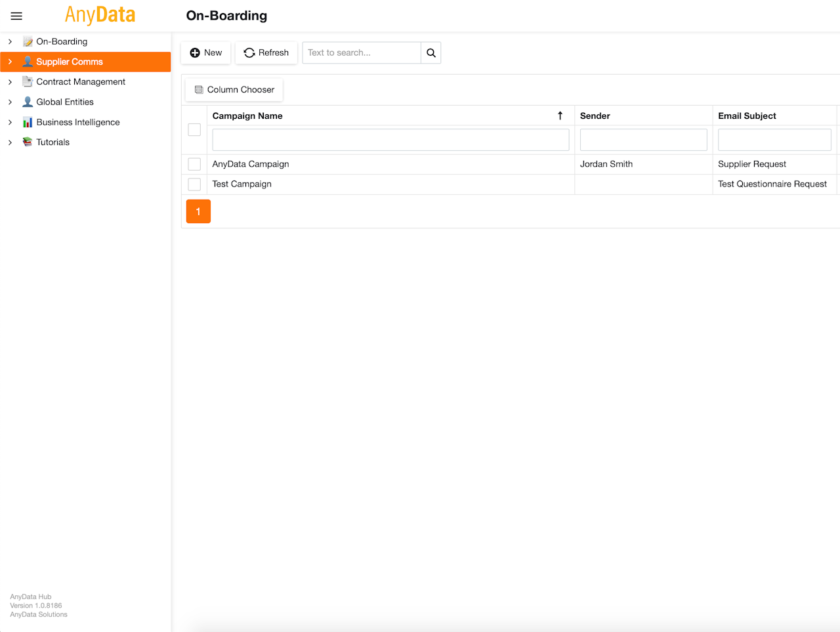The width and height of the screenshot is (840, 632).
Task: Open the hamburger menu icon
Action: point(16,16)
